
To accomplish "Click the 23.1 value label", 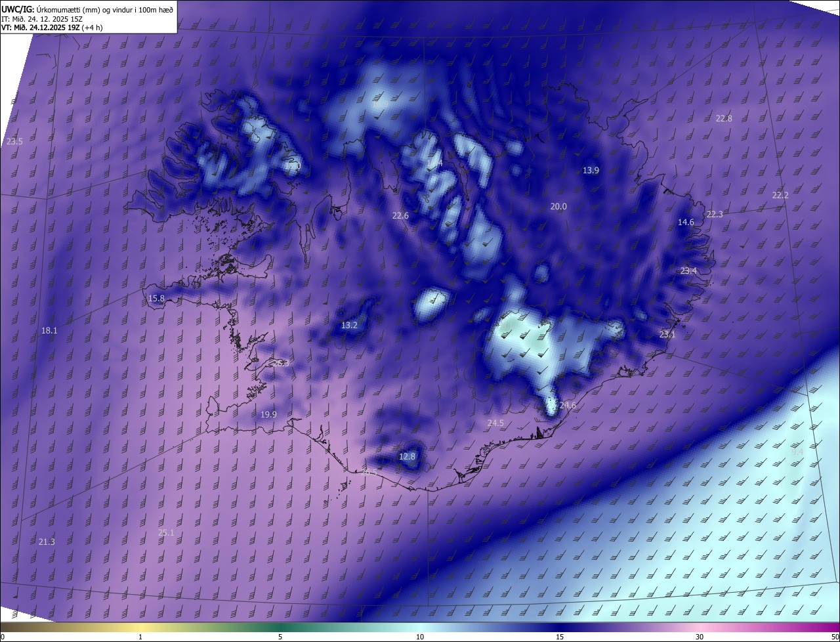I will coord(667,335).
